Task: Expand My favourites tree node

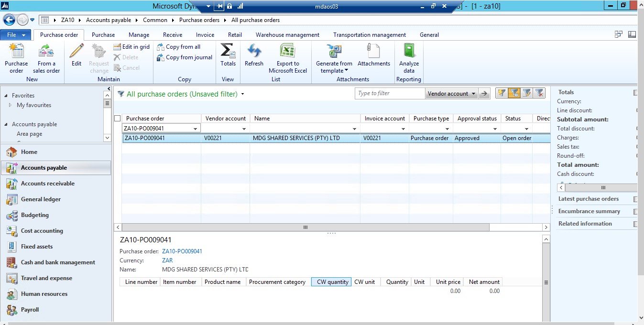Action: 11,105
